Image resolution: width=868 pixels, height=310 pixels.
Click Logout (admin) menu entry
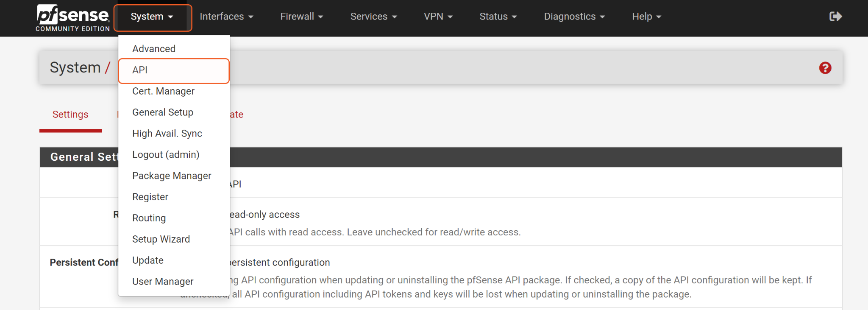pos(166,154)
